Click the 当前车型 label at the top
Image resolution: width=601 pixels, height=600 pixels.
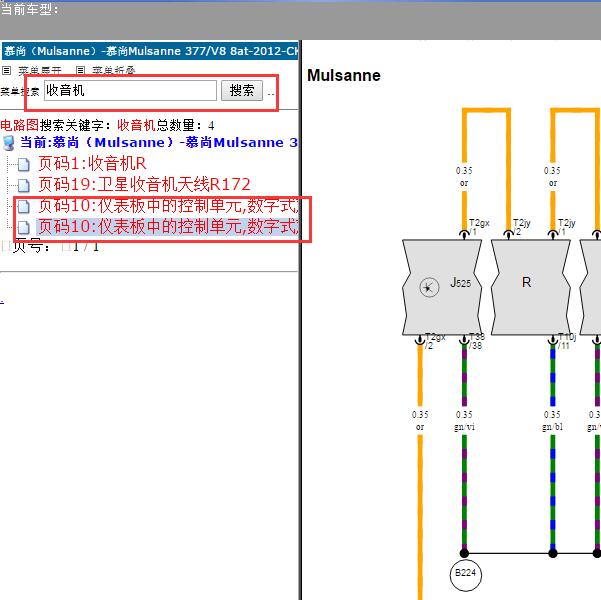coord(30,10)
